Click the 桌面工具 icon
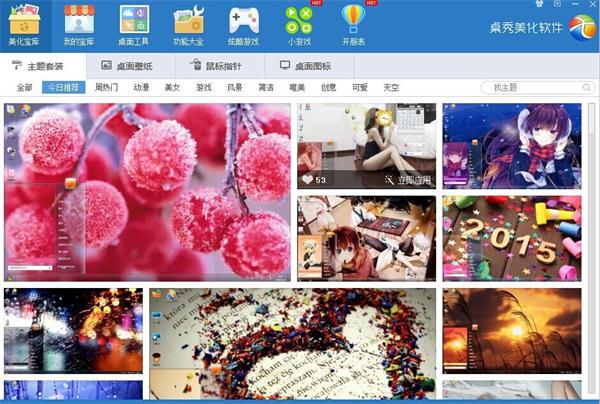The width and height of the screenshot is (600, 404). click(134, 19)
